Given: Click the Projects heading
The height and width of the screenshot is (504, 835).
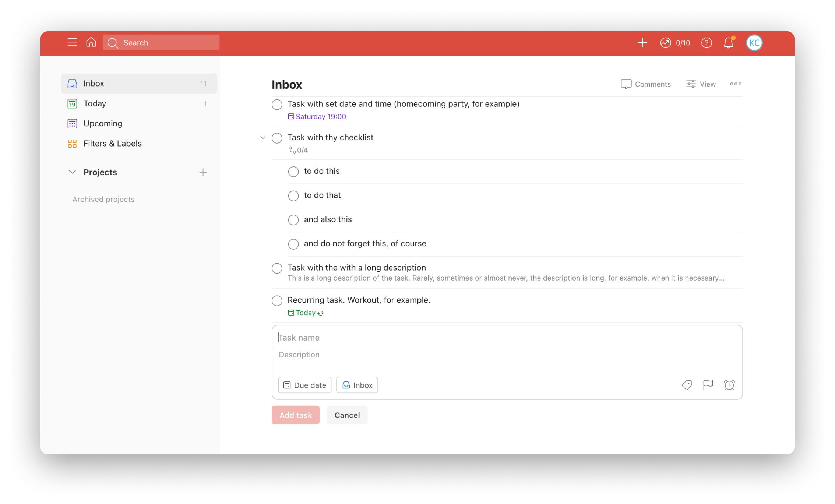Looking at the screenshot, I should (100, 172).
